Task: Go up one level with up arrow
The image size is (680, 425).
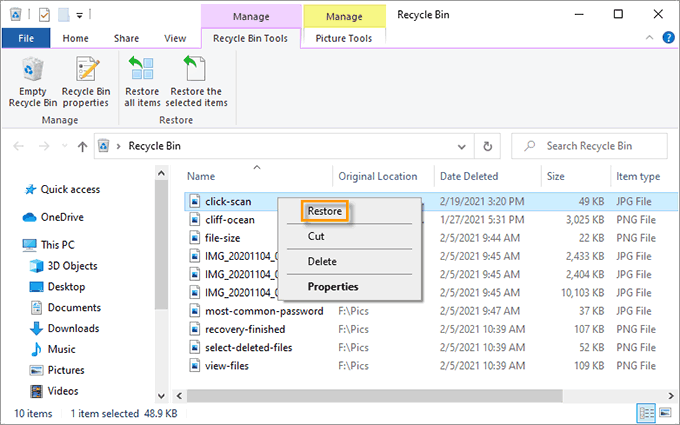Action: point(82,147)
